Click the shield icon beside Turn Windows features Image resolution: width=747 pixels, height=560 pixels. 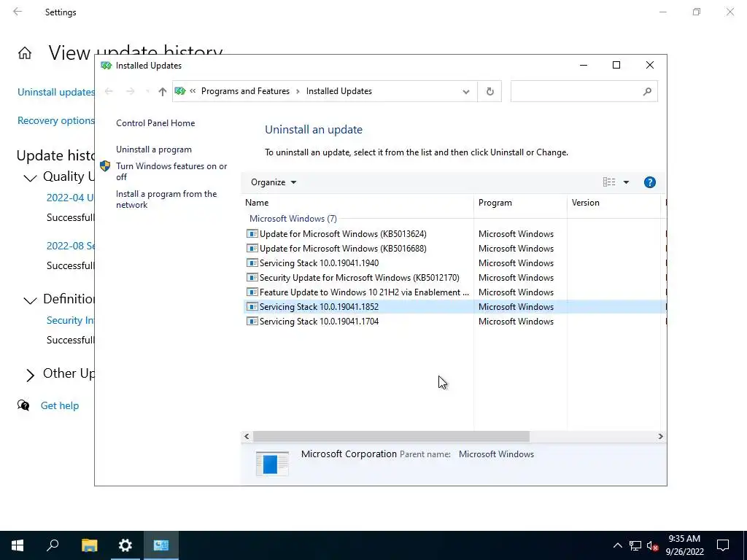105,166
